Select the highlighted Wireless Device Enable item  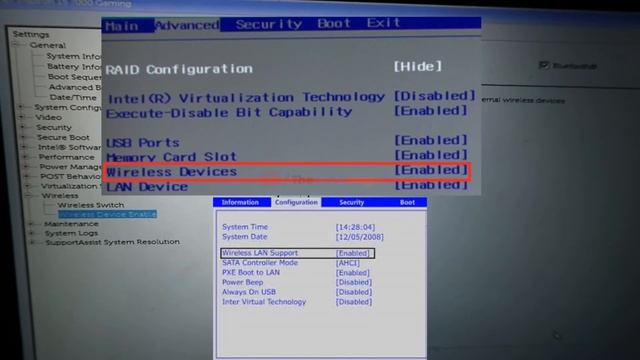point(107,214)
